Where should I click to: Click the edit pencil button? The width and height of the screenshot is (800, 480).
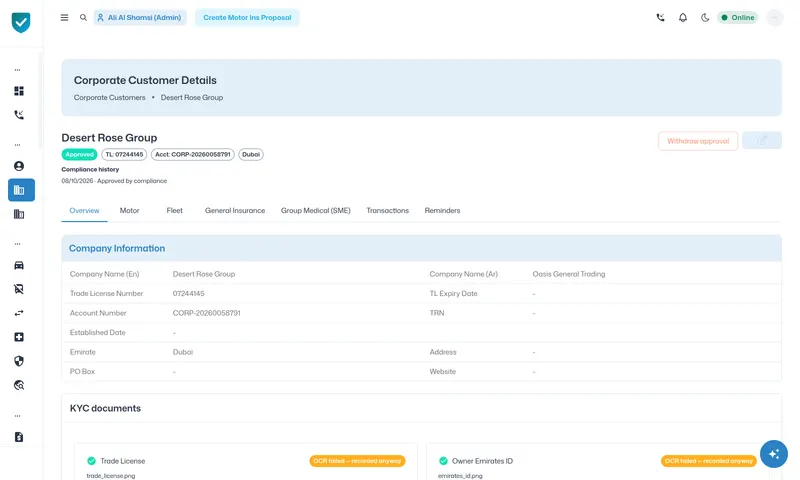(762, 141)
